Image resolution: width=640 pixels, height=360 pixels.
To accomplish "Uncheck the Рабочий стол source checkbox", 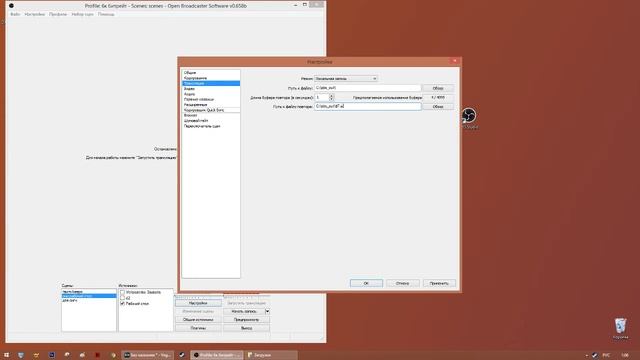I will [122, 304].
